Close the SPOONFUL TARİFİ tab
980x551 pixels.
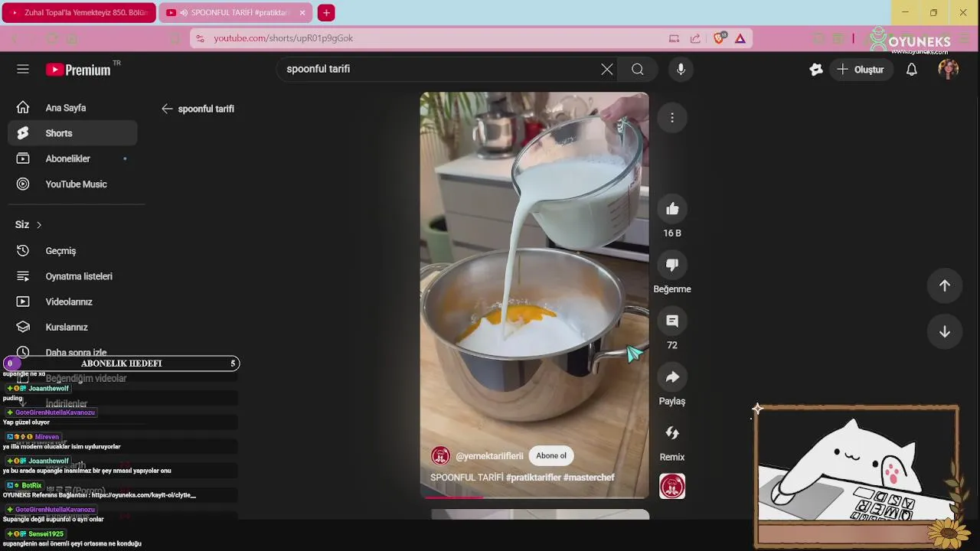click(302, 13)
